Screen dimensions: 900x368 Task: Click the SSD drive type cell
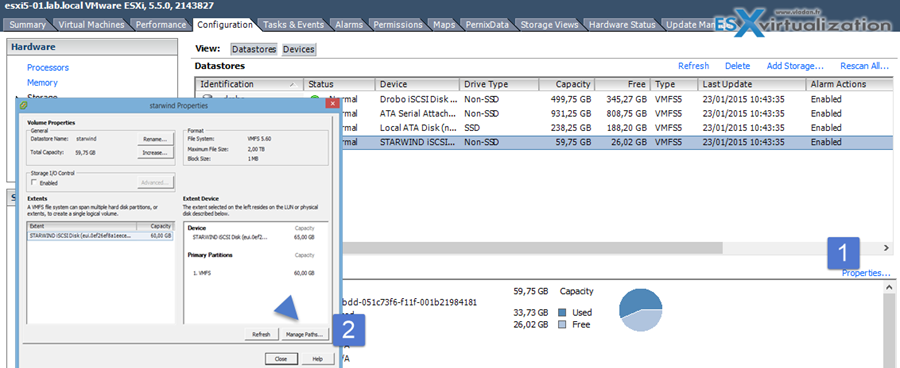[x=472, y=127]
